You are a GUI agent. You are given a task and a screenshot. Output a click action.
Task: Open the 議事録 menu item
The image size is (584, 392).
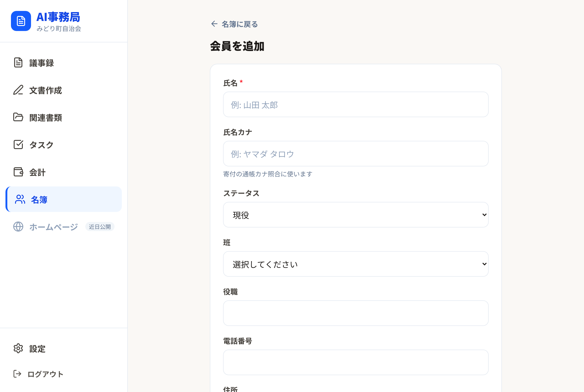point(64,63)
